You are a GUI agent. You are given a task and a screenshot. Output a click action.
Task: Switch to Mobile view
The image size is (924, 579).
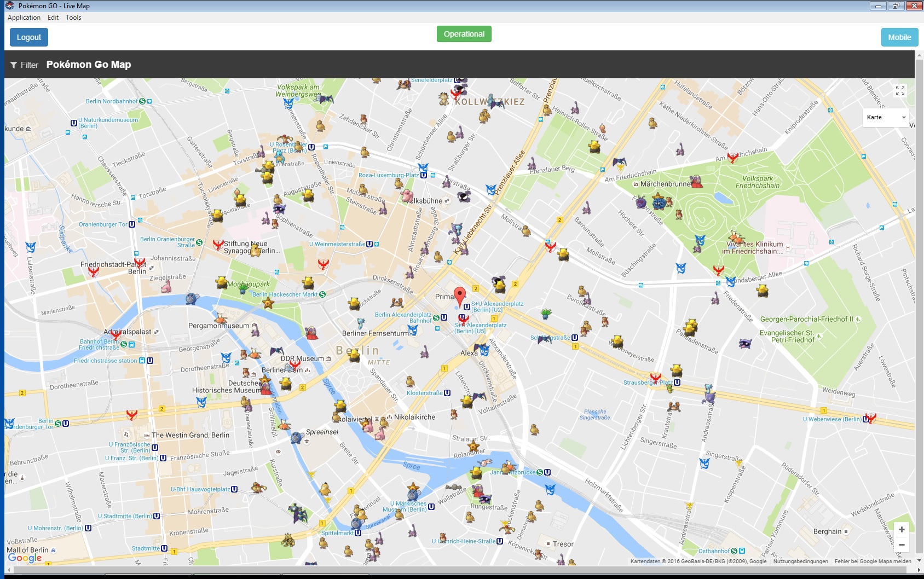pos(899,37)
